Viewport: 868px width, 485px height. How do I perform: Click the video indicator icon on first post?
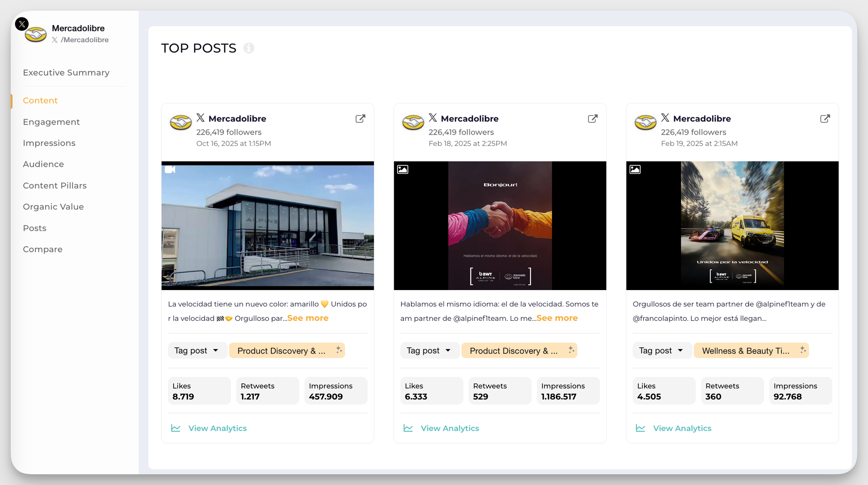pos(170,169)
